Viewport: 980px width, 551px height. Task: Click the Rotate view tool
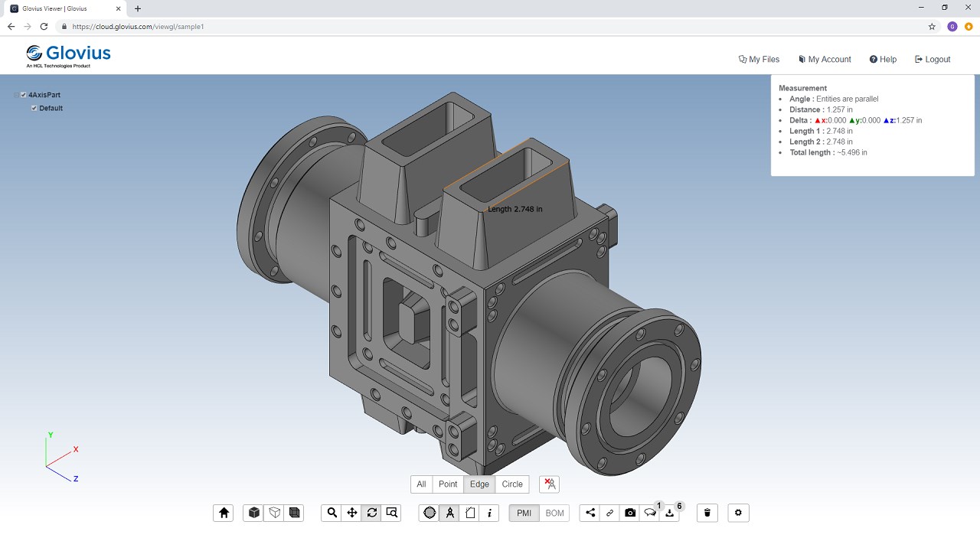point(372,513)
